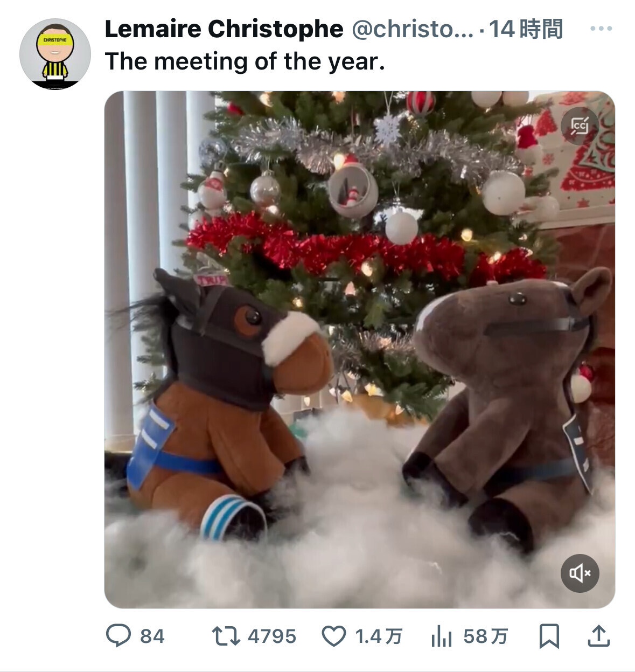
Task: Open Lemaire Christophe display name link
Action: point(224,29)
